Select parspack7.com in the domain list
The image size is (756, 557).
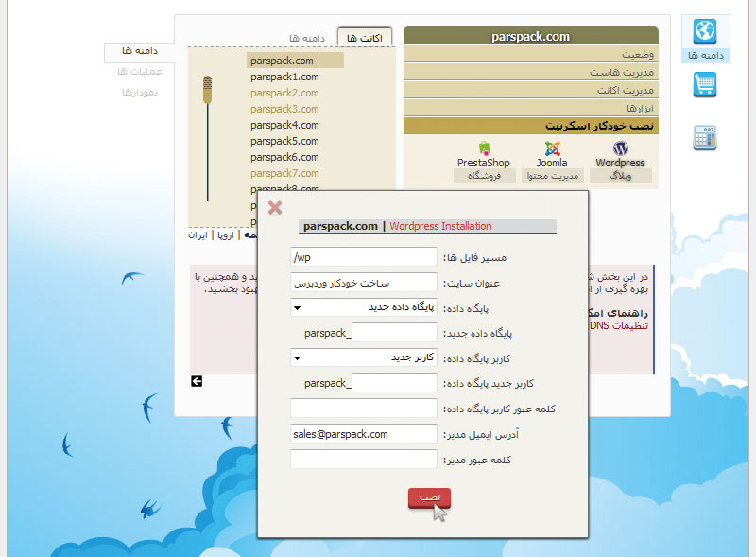[x=284, y=173]
